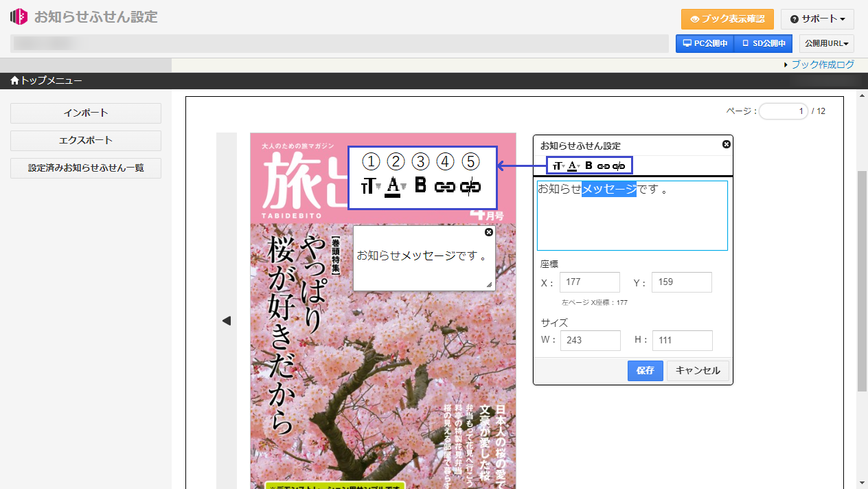Click the home icon on the トップメニュー bar
Viewport: 868px width, 489px height.
13,80
